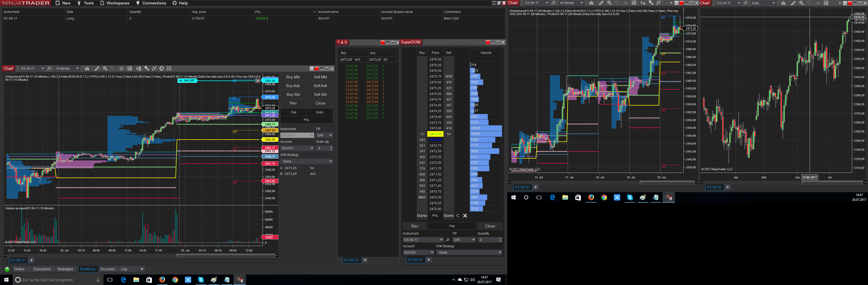Image resolution: width=868 pixels, height=285 pixels.
Task: Expand SuperDOM ATM Strategy None dropdown
Action: (469, 252)
